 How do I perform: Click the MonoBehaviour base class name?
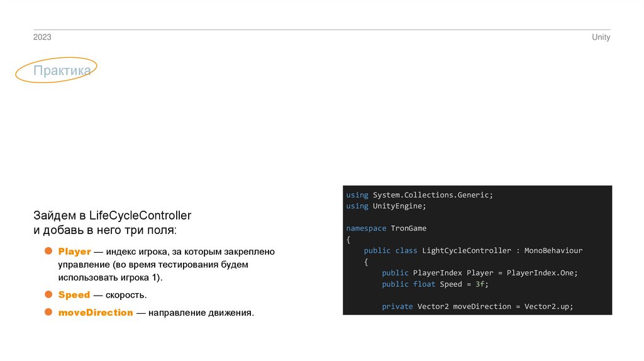(x=555, y=250)
